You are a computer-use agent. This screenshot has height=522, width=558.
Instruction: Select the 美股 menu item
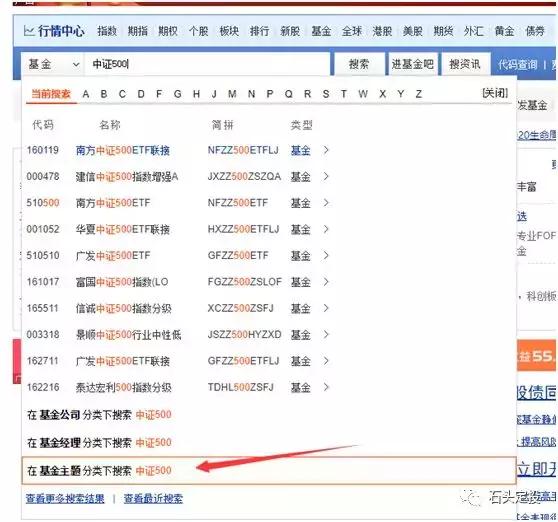413,31
